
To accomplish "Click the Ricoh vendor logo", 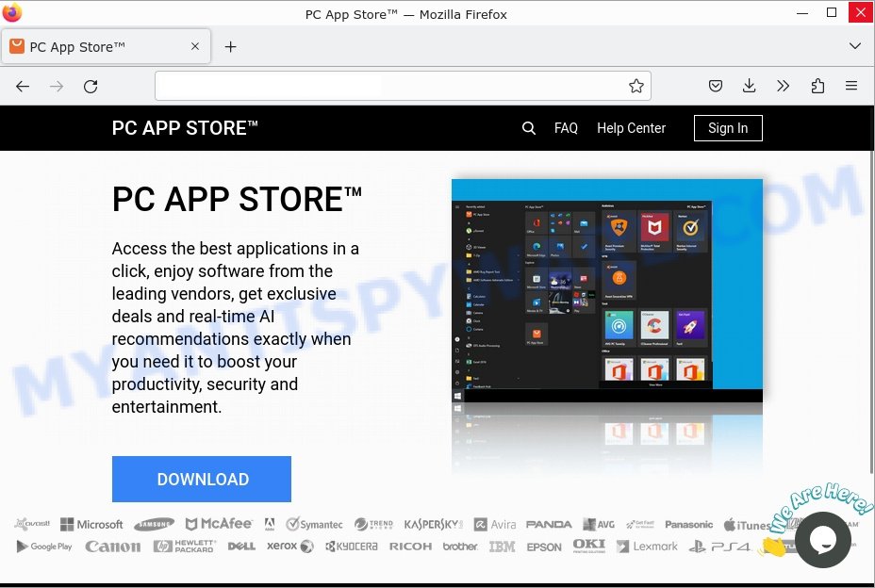I will coord(411,547).
